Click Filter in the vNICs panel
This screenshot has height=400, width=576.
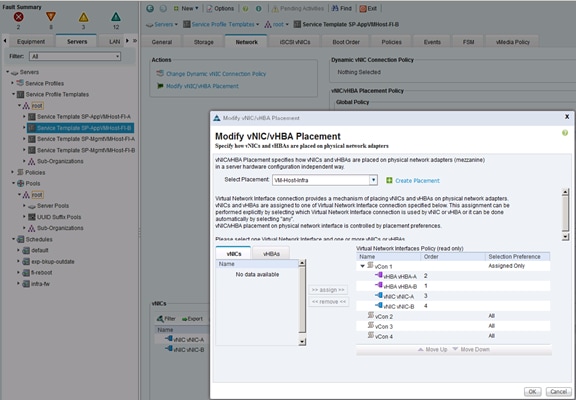(166, 319)
